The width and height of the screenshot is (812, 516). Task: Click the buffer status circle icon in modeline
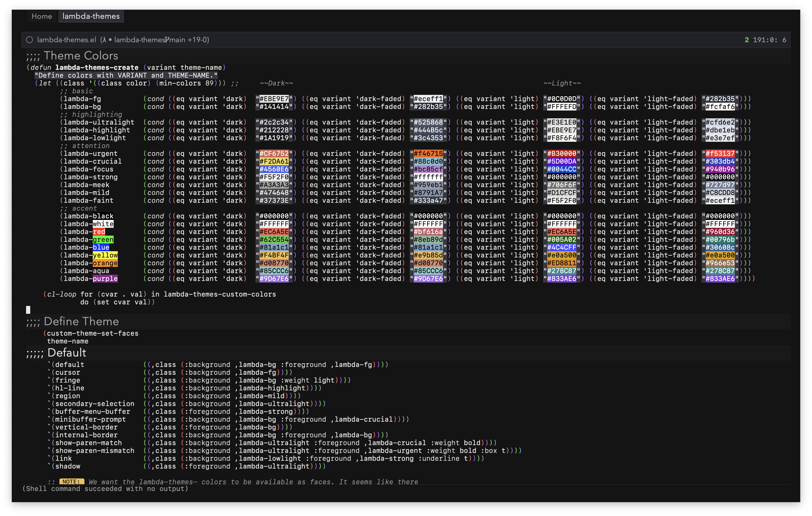click(x=30, y=40)
